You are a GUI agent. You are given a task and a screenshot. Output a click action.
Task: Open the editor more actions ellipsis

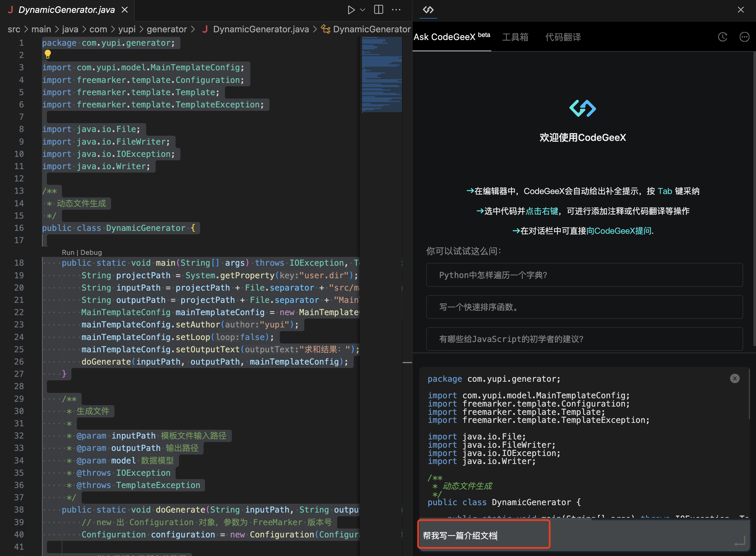coord(396,10)
